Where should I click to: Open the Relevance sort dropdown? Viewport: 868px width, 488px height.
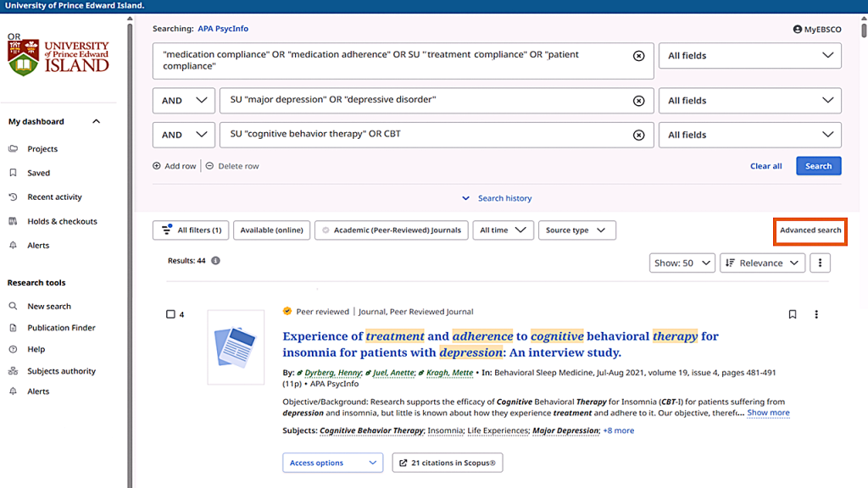coord(762,263)
